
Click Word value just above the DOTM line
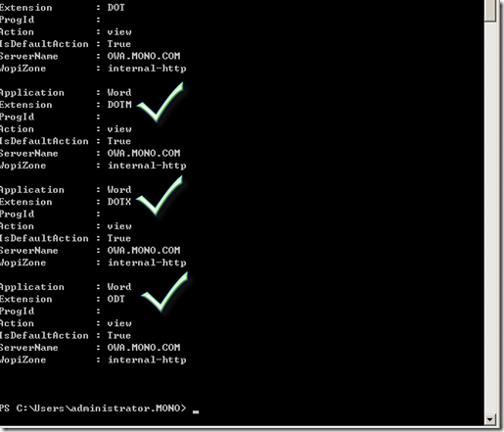point(119,92)
